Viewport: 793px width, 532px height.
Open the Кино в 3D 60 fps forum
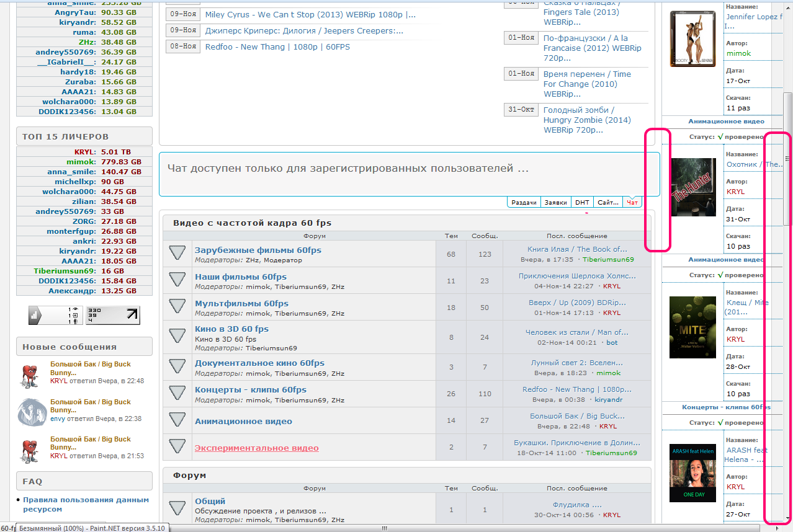click(231, 329)
